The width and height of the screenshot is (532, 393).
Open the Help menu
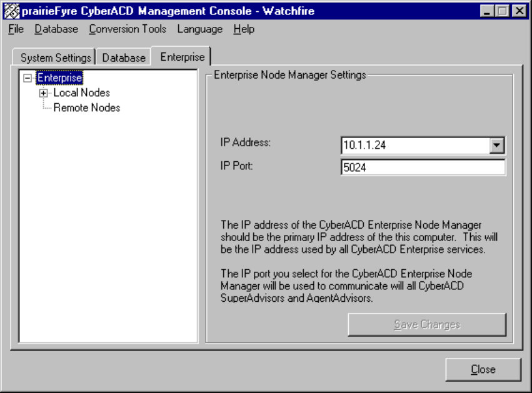pyautogui.click(x=244, y=29)
